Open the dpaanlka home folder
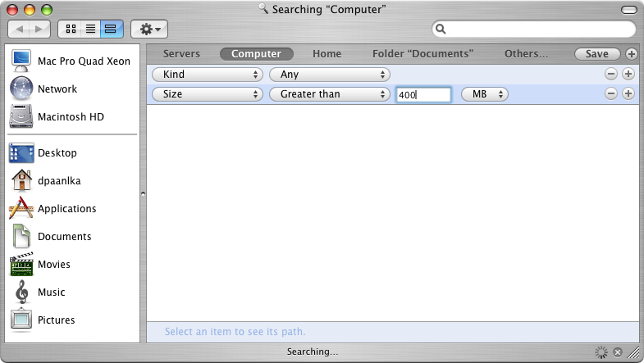Viewport: 644px width, 363px height. coord(71,181)
